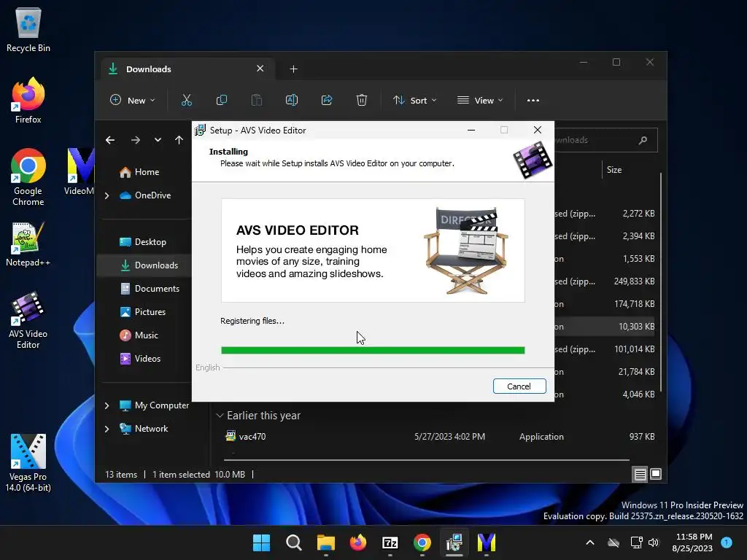Image resolution: width=747 pixels, height=560 pixels.
Task: Select the file sized 10,303 KB
Action: (x=636, y=327)
